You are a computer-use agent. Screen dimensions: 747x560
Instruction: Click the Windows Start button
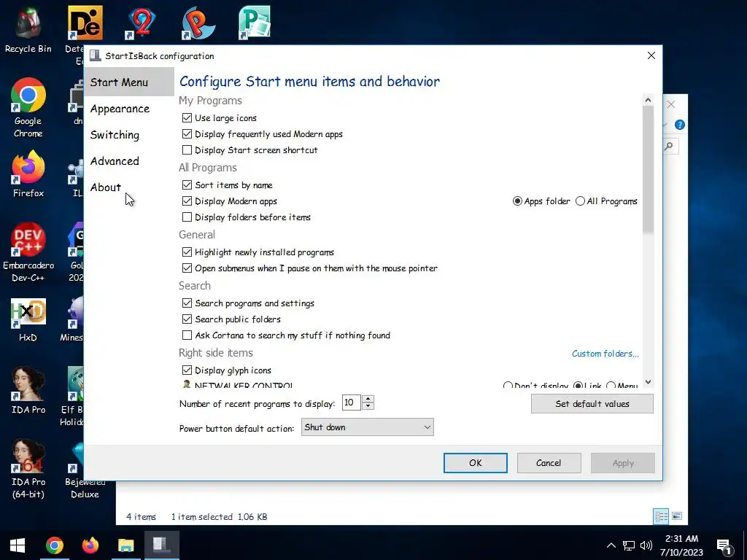[18, 545]
